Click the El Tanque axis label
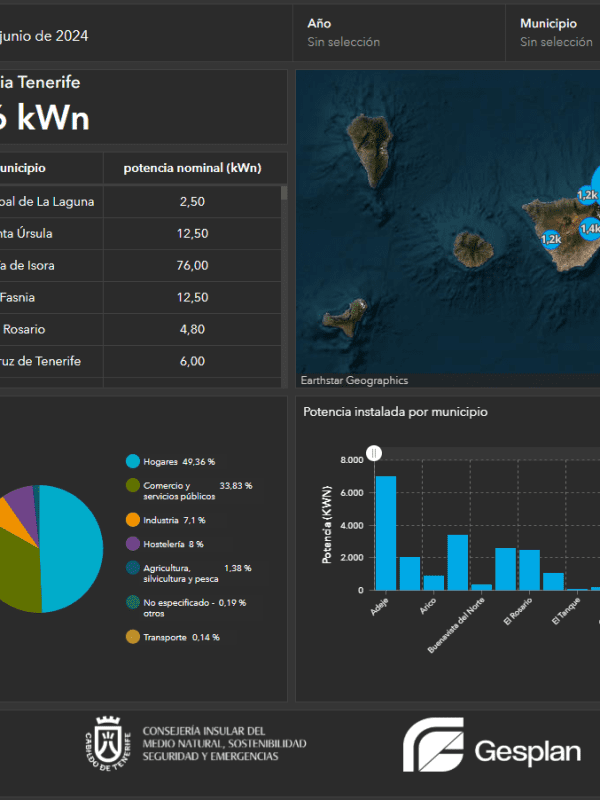The width and height of the screenshot is (600, 800). tap(566, 611)
